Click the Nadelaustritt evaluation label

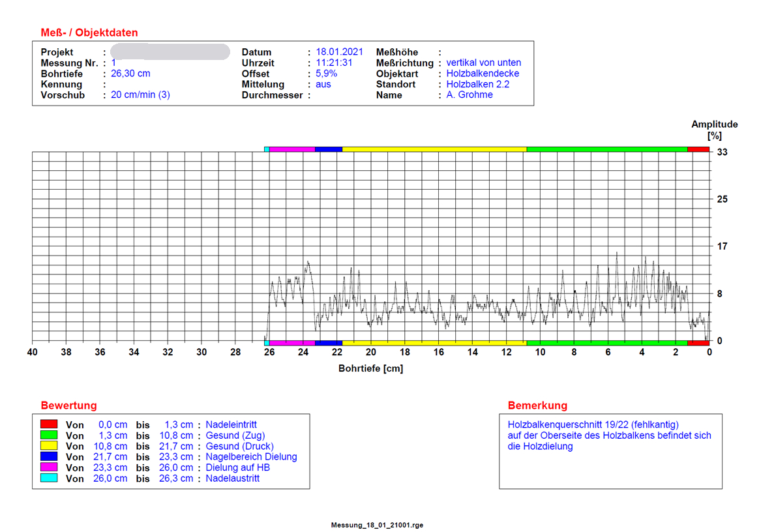coord(233,478)
